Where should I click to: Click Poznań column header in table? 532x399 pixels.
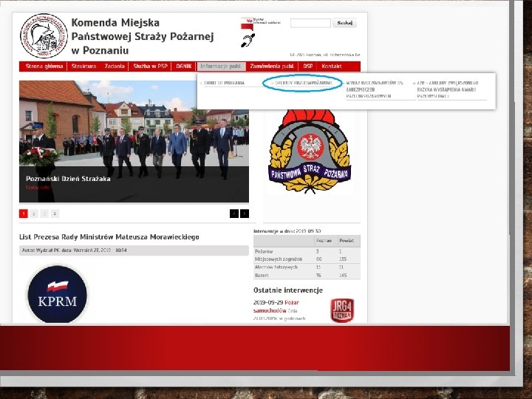[x=324, y=241]
